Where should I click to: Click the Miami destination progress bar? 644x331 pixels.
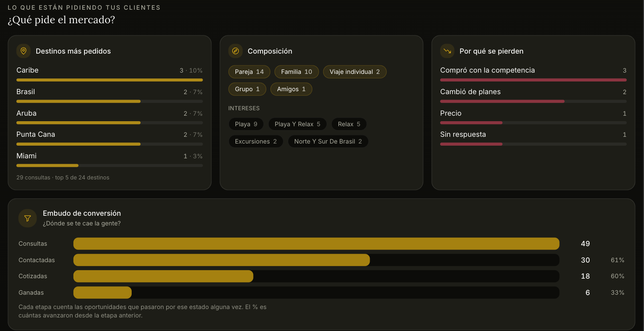[110, 165]
